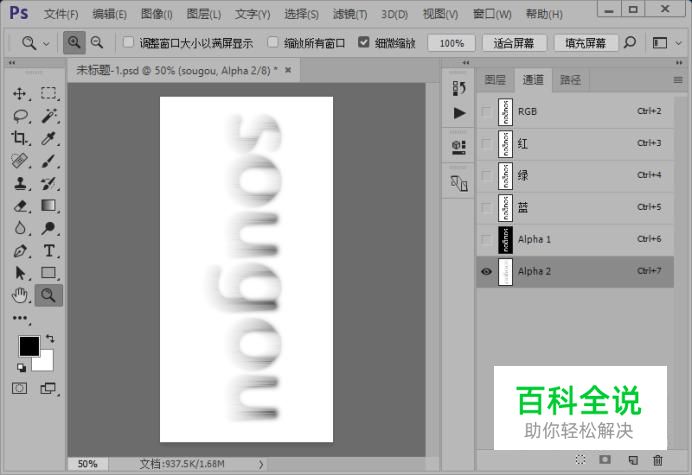Select the Brush tool

tap(49, 161)
